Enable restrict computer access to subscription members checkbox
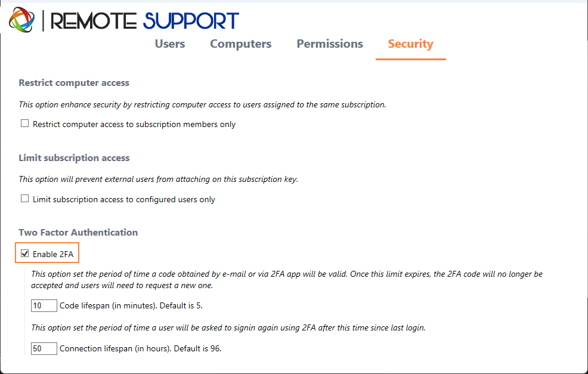This screenshot has height=374, width=588. tap(25, 123)
